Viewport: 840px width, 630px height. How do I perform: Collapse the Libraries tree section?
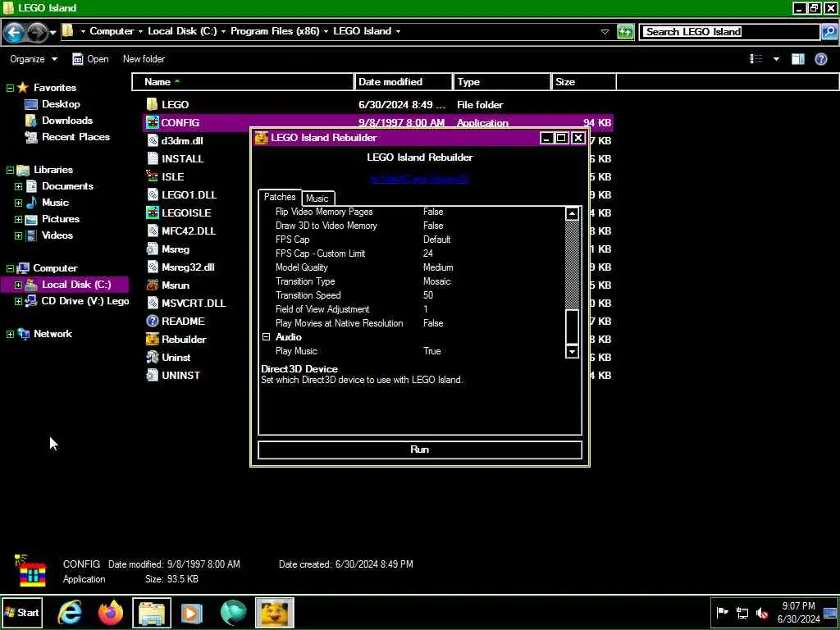point(10,170)
